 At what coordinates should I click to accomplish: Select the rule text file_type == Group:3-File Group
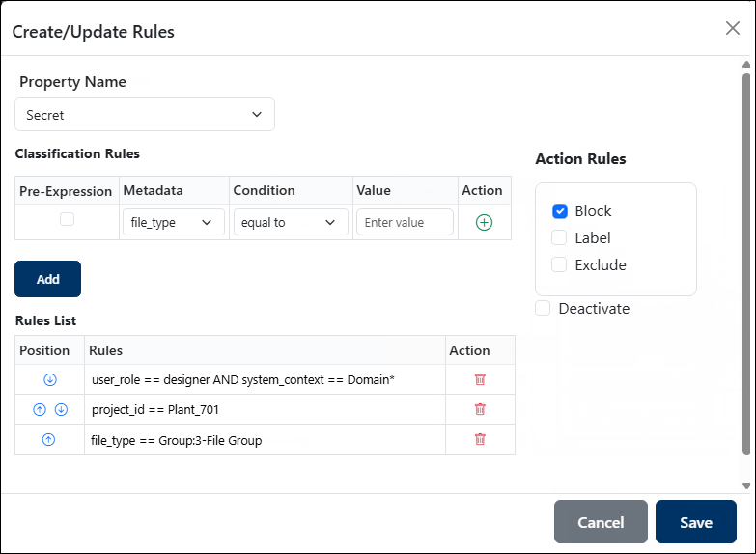click(x=177, y=440)
